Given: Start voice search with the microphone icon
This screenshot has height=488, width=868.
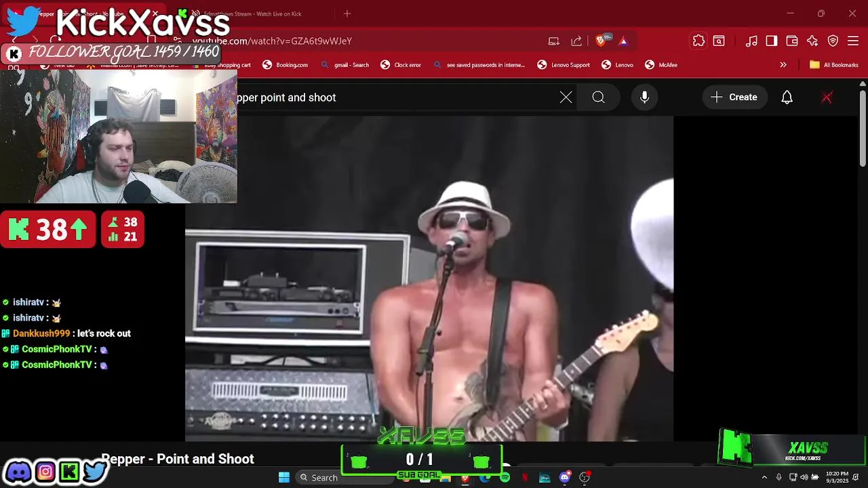Looking at the screenshot, I should click(x=644, y=98).
